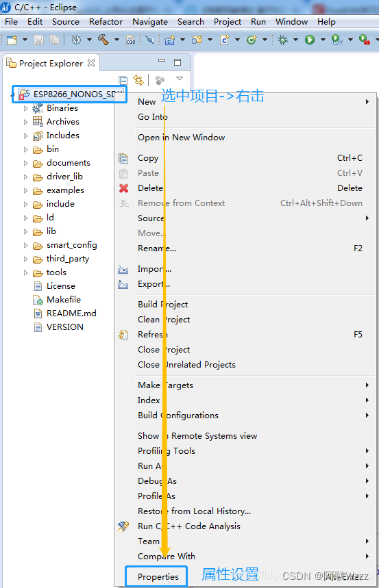Click the New wizard toolbar icon

[12, 40]
